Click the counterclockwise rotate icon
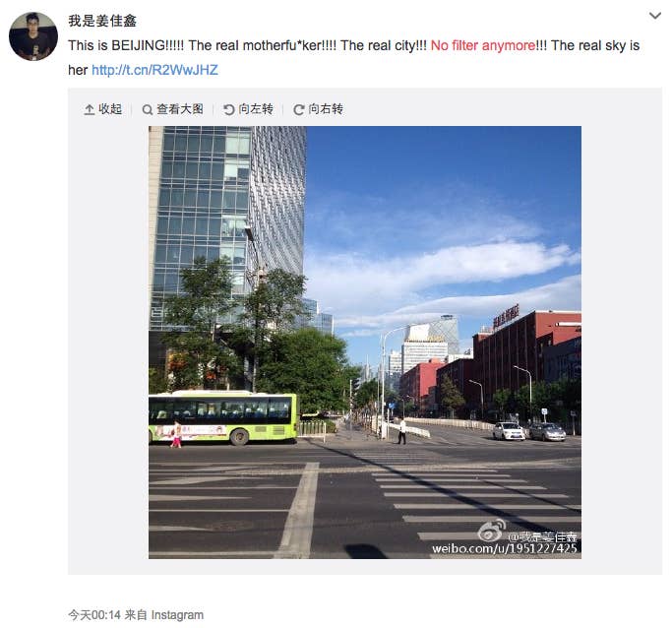This screenshot has height=628, width=672. pyautogui.click(x=229, y=110)
